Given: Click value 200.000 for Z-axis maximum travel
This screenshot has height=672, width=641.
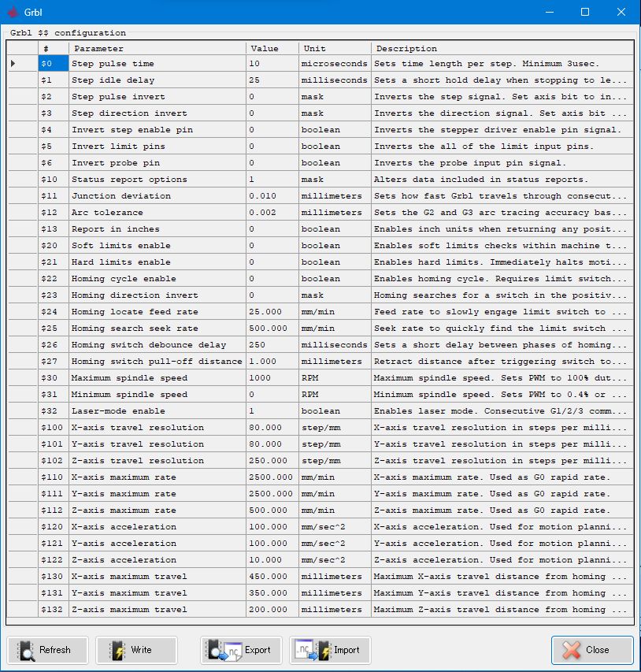Looking at the screenshot, I should tap(272, 610).
